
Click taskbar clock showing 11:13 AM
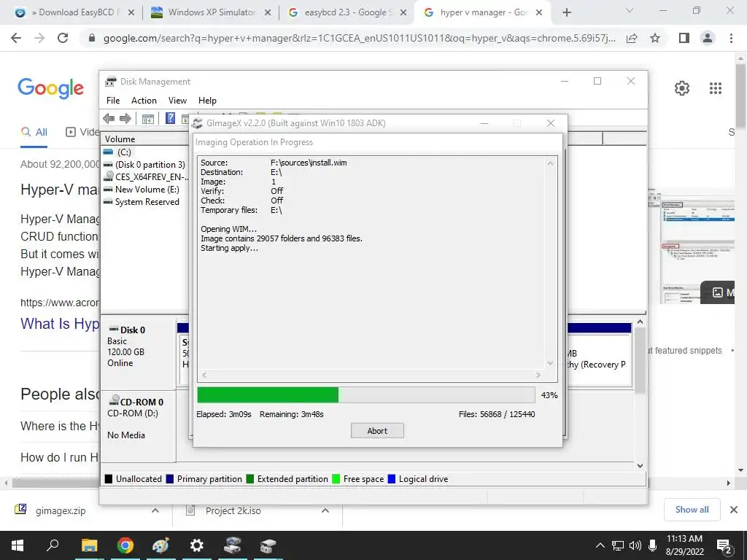coord(684,545)
